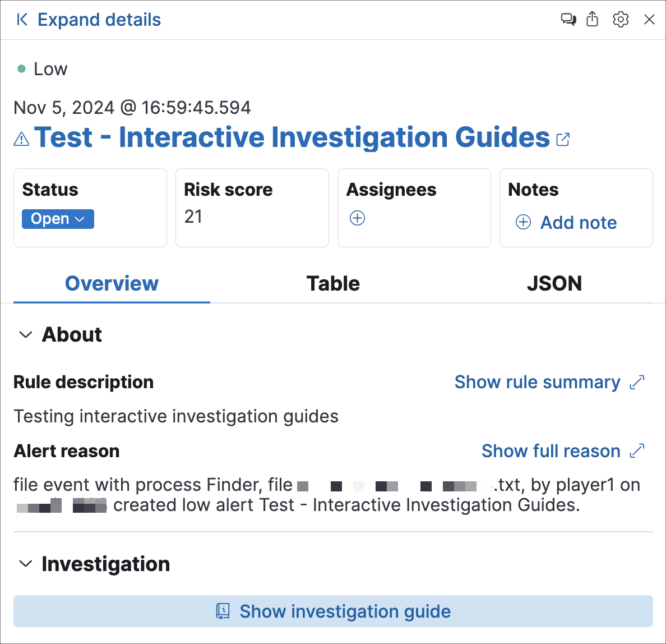Click the Low severity color dot
The image size is (666, 644).
(x=21, y=67)
